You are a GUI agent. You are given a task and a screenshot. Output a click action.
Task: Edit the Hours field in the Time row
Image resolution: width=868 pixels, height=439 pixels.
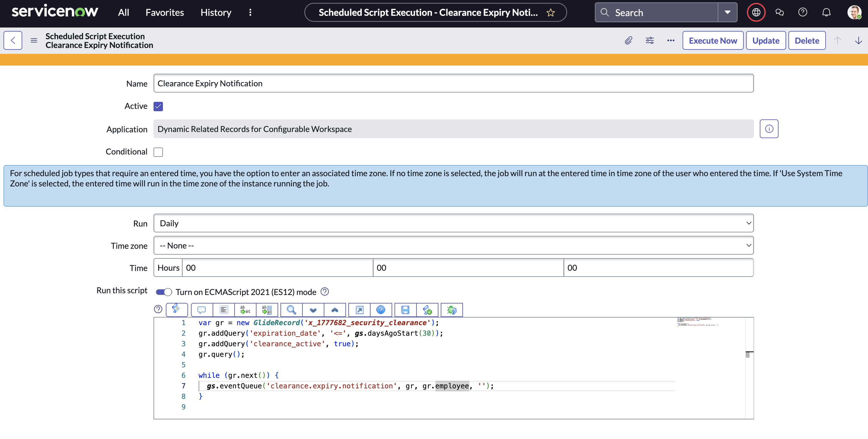tap(277, 267)
